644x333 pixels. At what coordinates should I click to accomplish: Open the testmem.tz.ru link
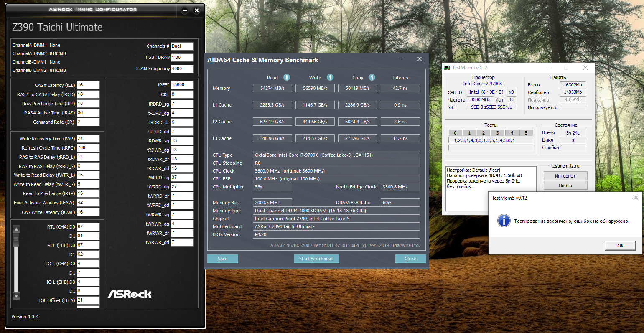coord(565,166)
